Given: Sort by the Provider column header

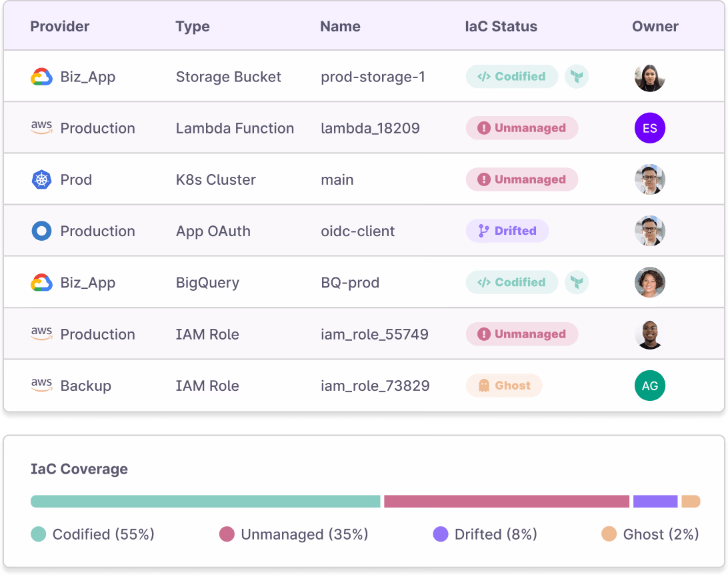Looking at the screenshot, I should coord(60,27).
